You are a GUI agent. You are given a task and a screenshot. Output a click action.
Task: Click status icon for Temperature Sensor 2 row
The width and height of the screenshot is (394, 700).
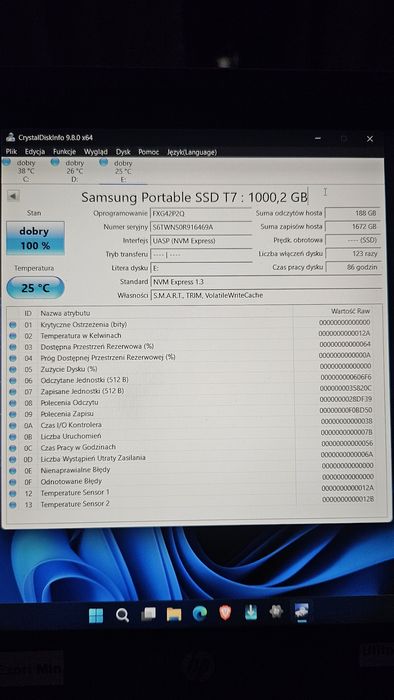(x=12, y=505)
